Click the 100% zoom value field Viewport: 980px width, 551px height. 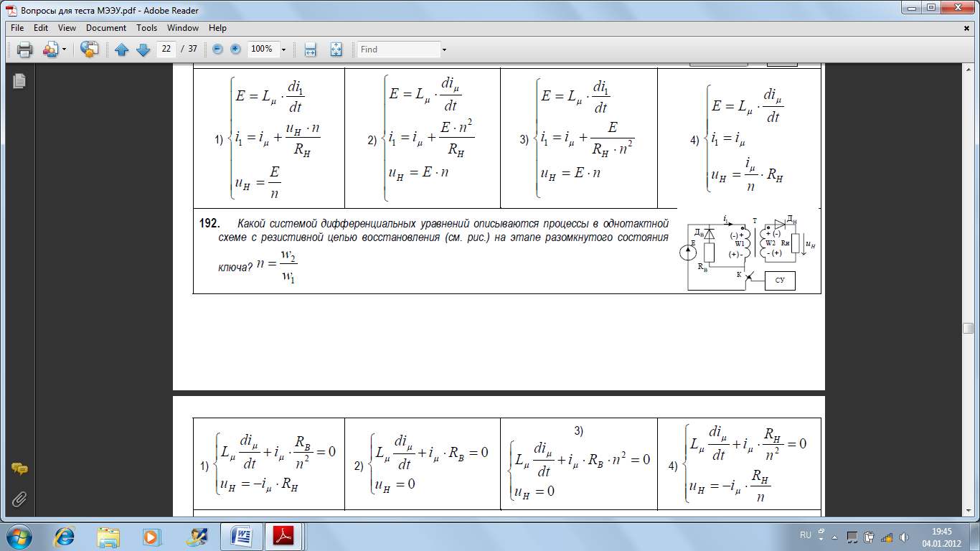263,49
